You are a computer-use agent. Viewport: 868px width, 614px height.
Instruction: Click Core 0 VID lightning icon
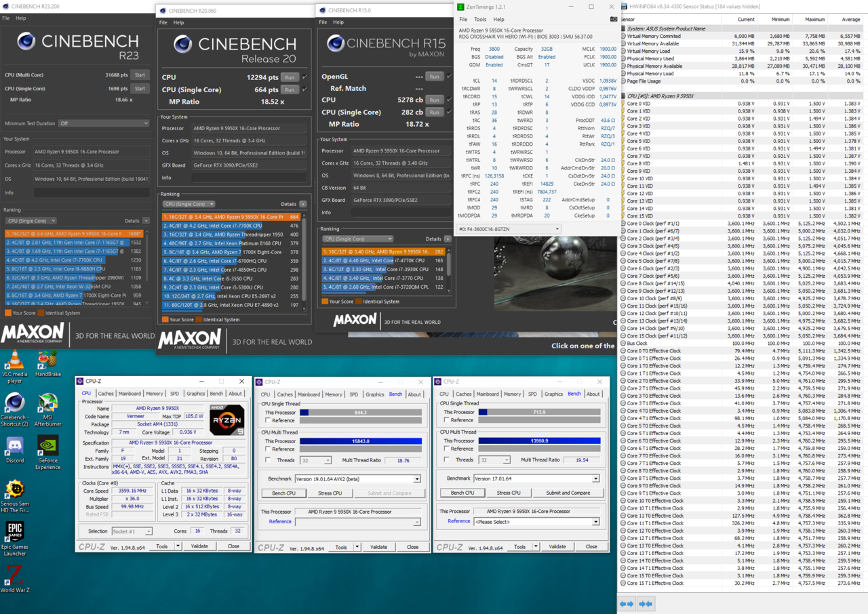pyautogui.click(x=623, y=104)
